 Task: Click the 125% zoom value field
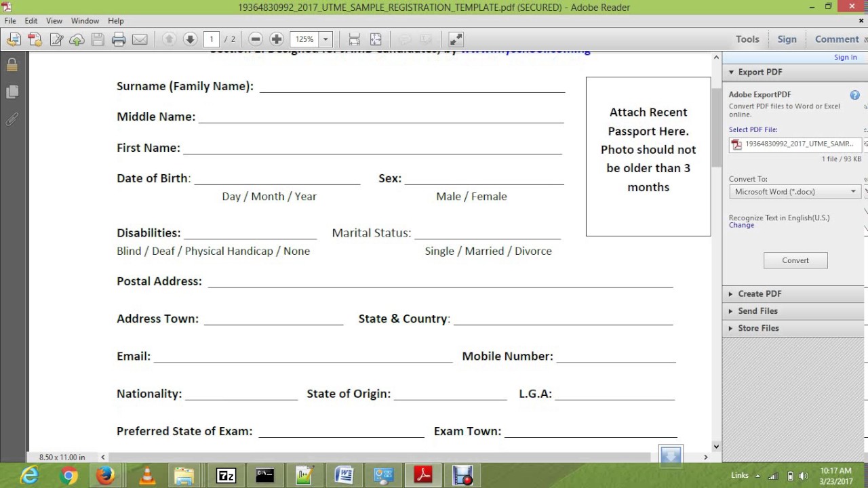point(304,39)
